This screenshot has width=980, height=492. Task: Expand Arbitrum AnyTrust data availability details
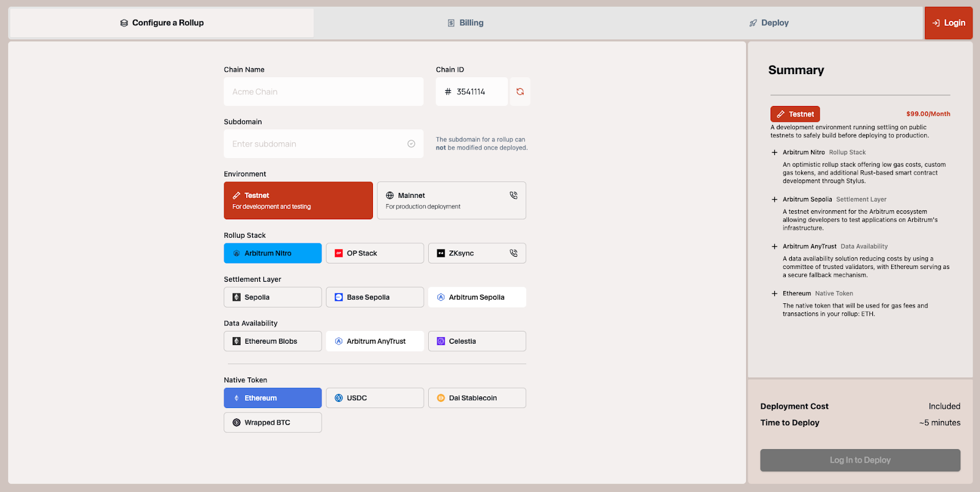pyautogui.click(x=775, y=246)
